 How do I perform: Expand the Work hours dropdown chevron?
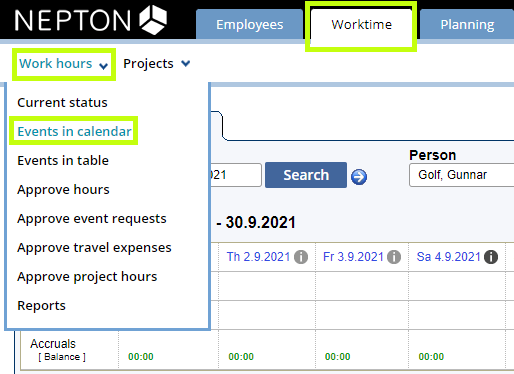click(x=103, y=66)
